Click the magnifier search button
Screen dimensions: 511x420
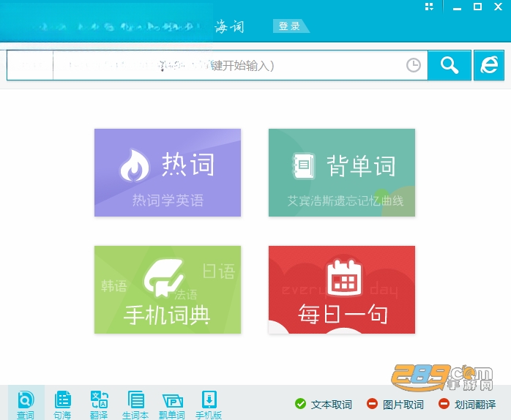(x=450, y=65)
